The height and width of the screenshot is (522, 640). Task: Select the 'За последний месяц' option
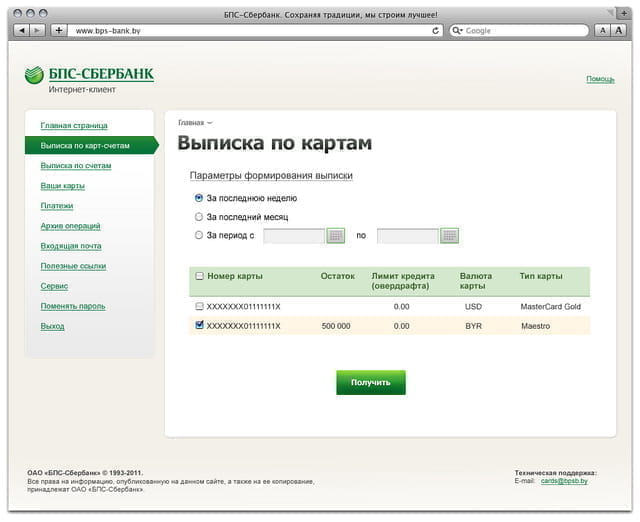pyautogui.click(x=199, y=217)
